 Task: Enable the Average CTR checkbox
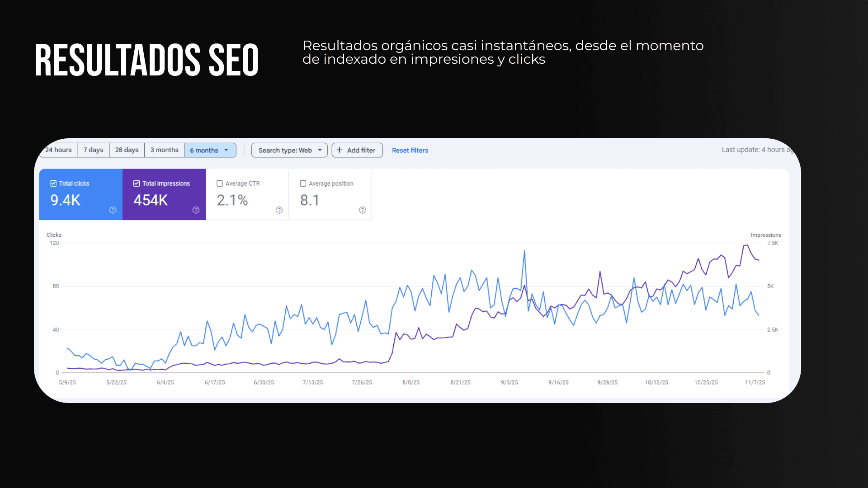point(220,183)
